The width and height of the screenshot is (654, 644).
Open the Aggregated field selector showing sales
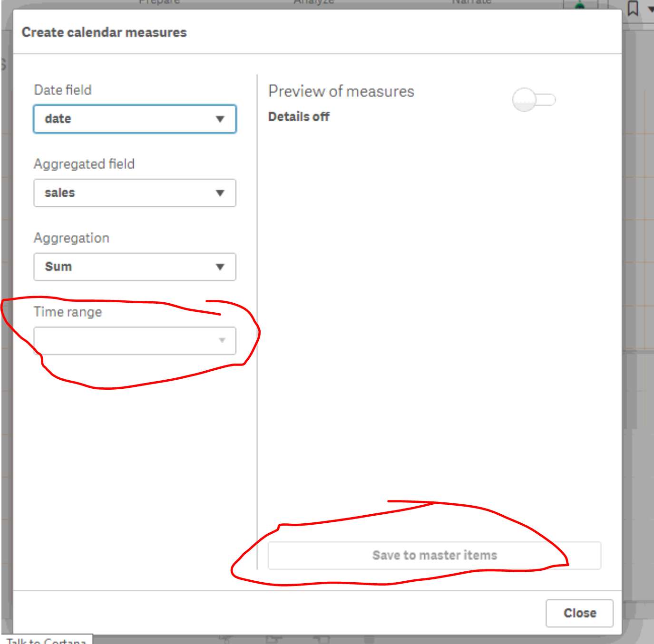(135, 193)
